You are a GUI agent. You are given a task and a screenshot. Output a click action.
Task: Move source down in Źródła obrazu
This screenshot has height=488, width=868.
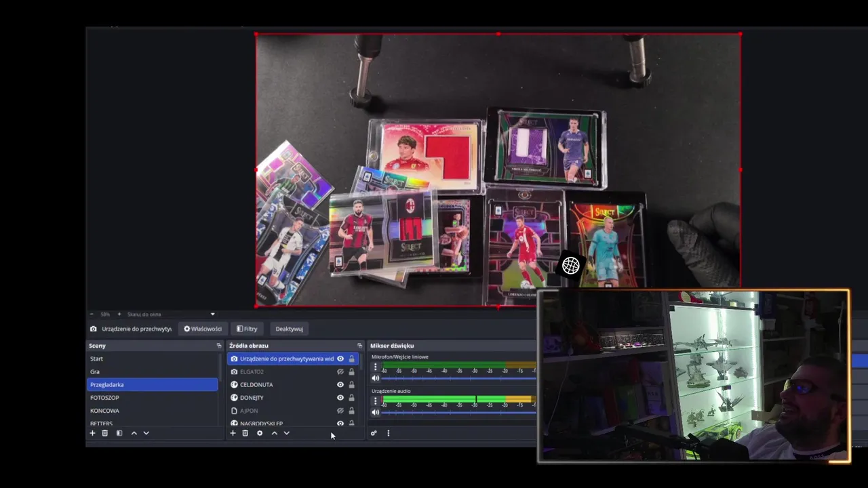coord(286,433)
